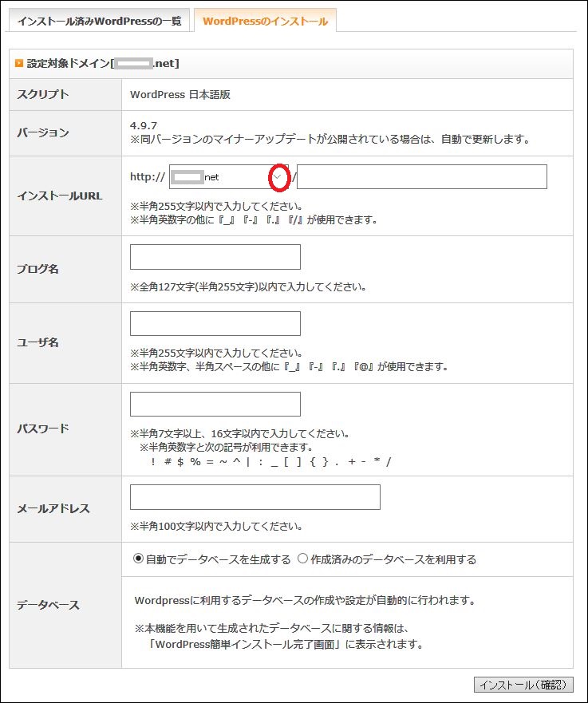This screenshot has height=703, width=588.
Task: Select 作成済みのデータベースを利用する radio button
Action: (302, 559)
